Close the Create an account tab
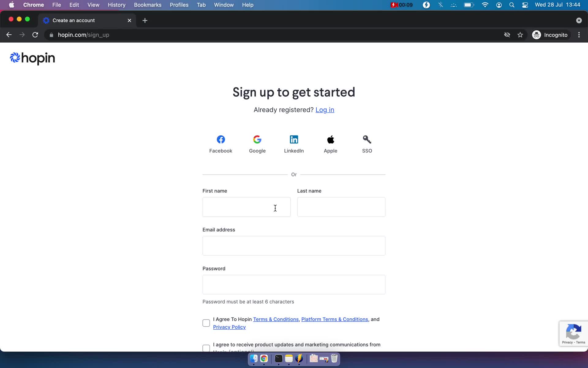Image resolution: width=588 pixels, height=368 pixels. click(x=129, y=20)
